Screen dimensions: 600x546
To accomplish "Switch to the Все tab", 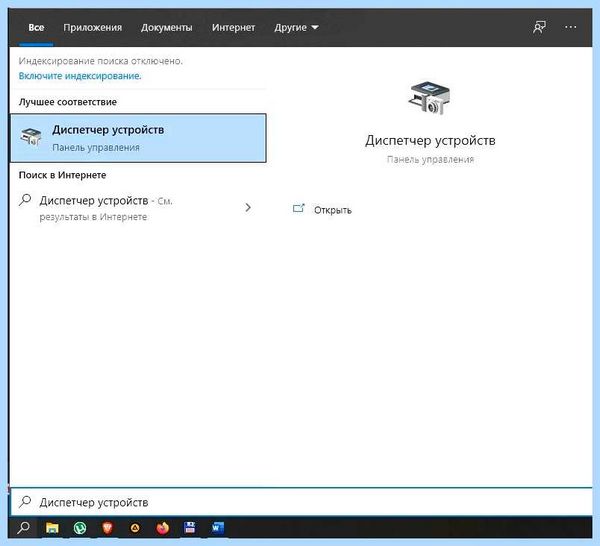I will (36, 28).
